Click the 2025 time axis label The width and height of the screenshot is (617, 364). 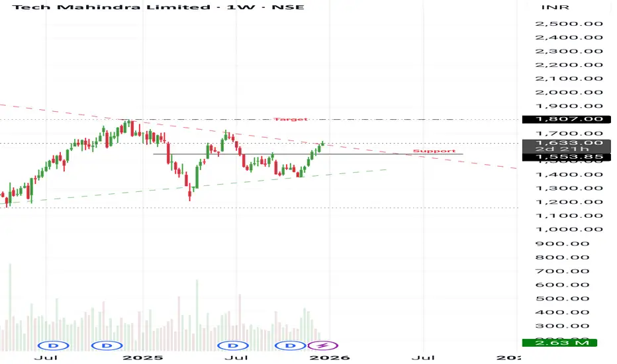click(143, 357)
